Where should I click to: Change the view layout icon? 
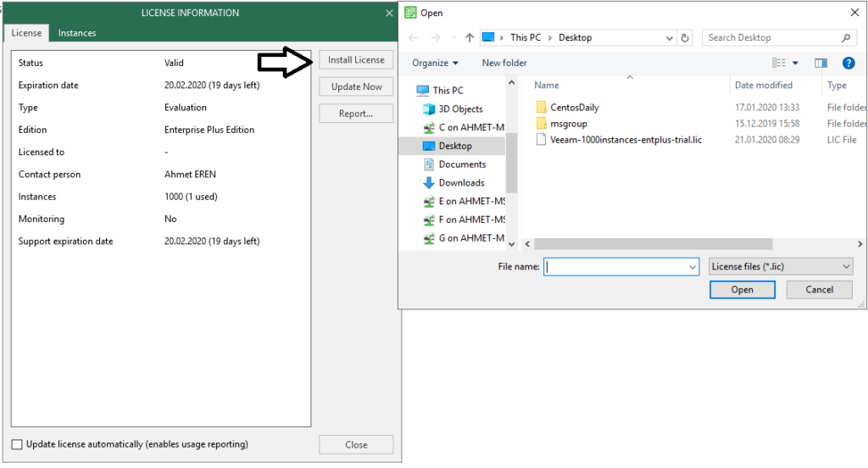coord(779,63)
